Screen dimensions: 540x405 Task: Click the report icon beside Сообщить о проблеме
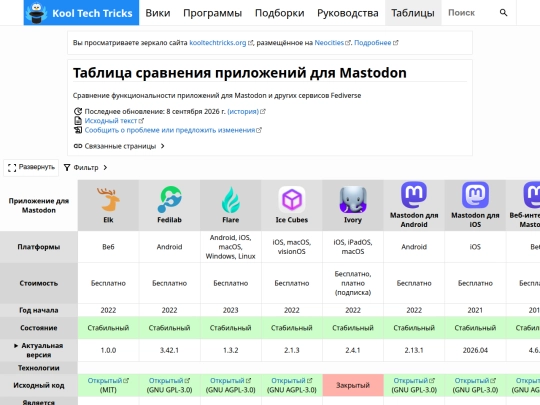(x=78, y=130)
